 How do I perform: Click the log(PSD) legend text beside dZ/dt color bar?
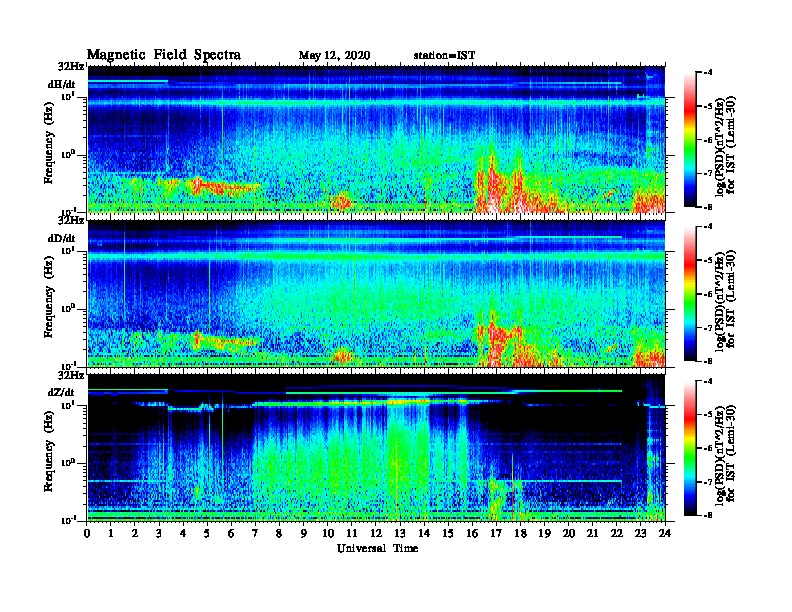[x=725, y=453]
